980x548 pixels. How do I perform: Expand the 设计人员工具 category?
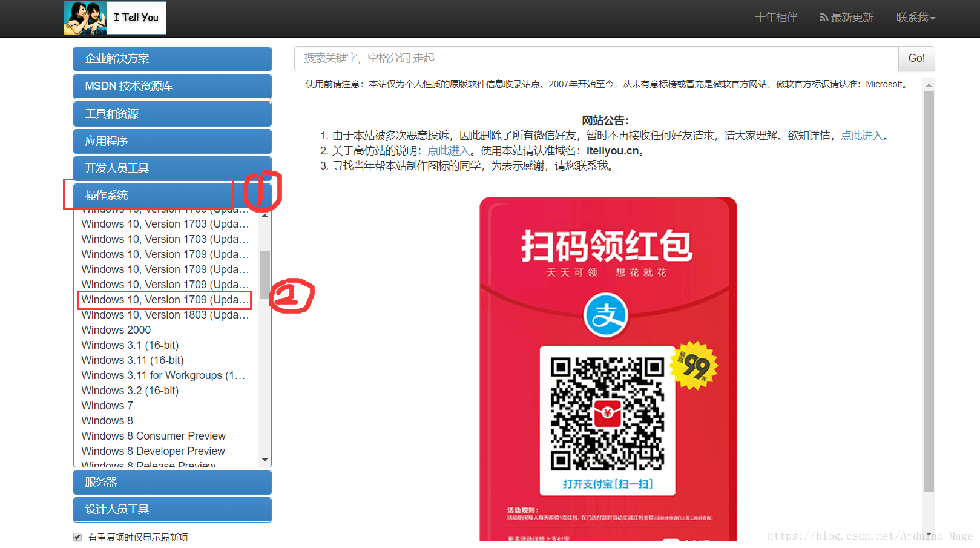pos(173,509)
